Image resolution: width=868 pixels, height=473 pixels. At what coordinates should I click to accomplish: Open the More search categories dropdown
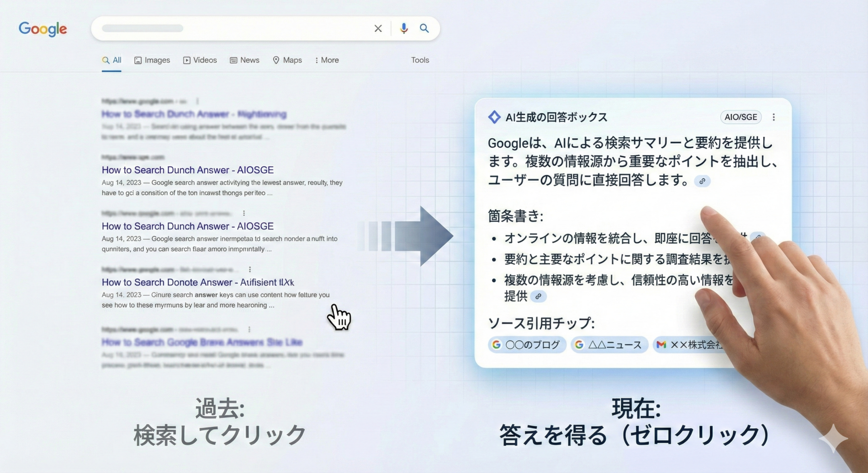[x=326, y=60]
